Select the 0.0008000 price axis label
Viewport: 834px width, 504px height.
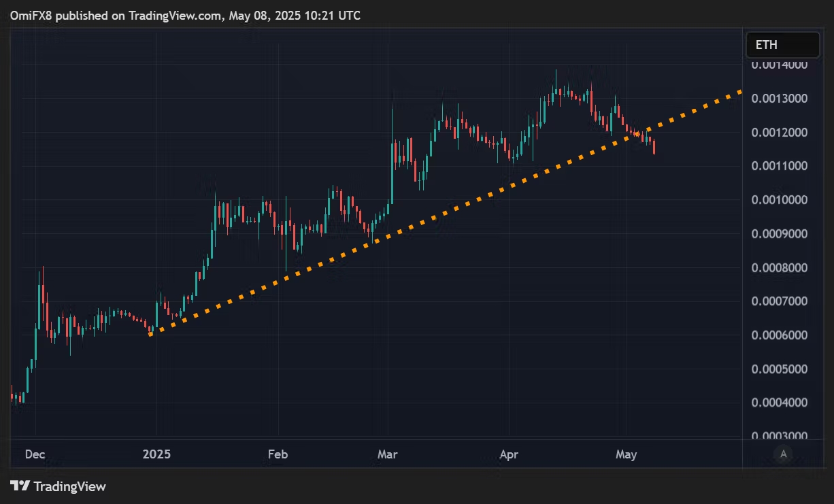click(779, 267)
